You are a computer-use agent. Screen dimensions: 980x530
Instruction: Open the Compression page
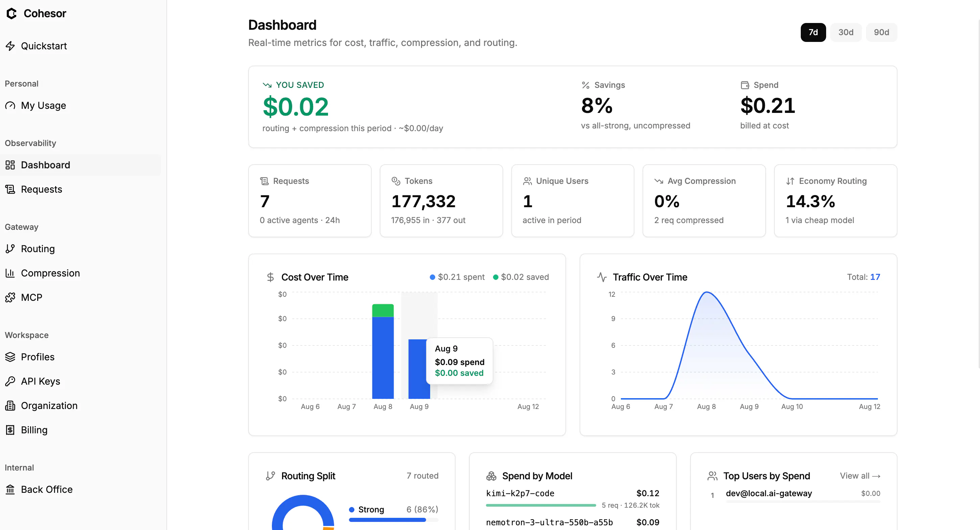coord(80,273)
